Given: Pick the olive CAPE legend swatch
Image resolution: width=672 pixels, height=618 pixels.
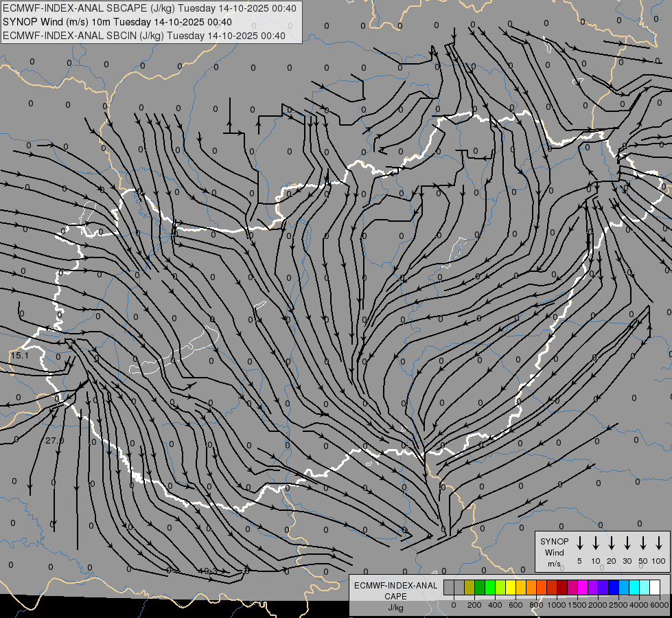Looking at the screenshot, I should 470,587.
